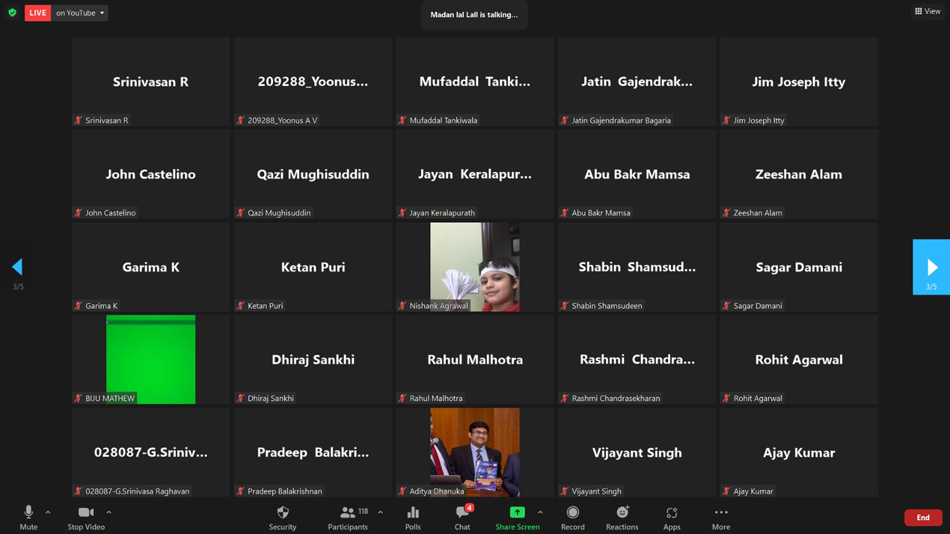Open the Reactions emoji menu

tap(622, 518)
